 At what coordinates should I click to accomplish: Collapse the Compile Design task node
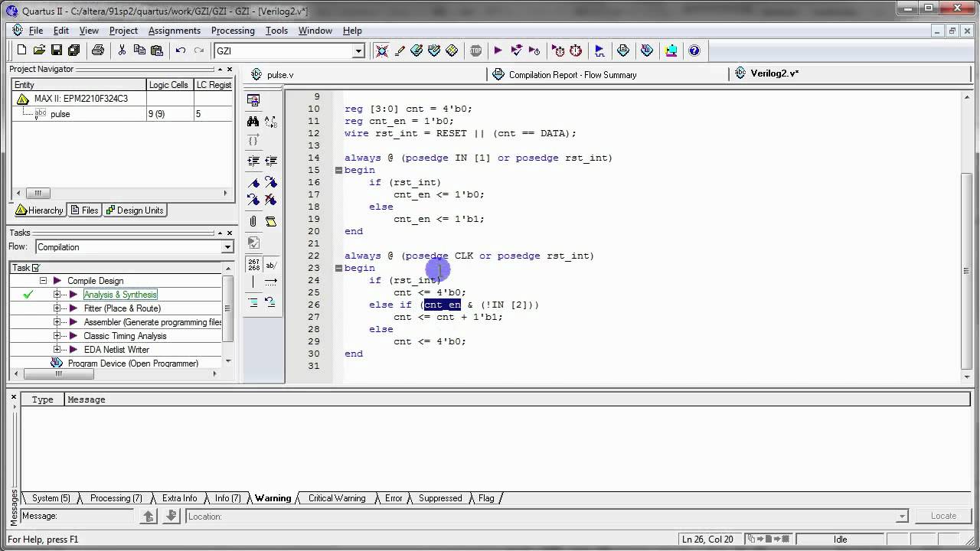pos(43,281)
